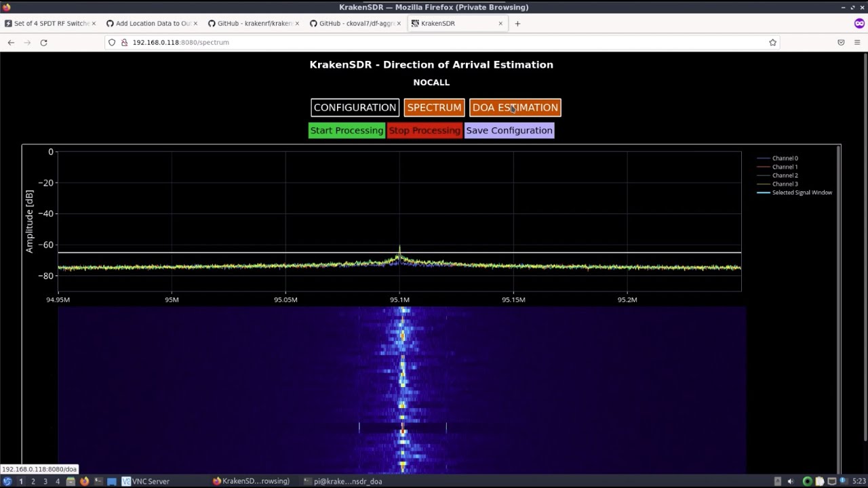Bookmark this page with the star icon

772,42
